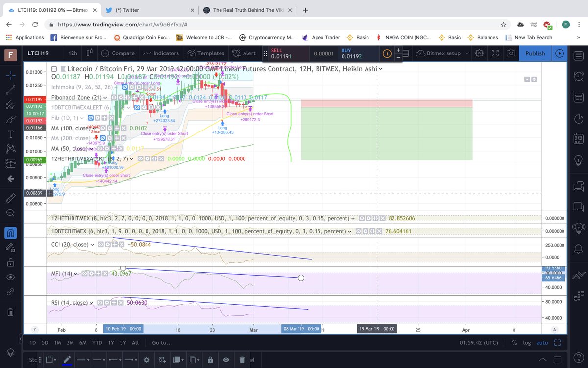Select the YTD time range
Image resolution: width=588 pixels, height=368 pixels.
click(x=97, y=342)
